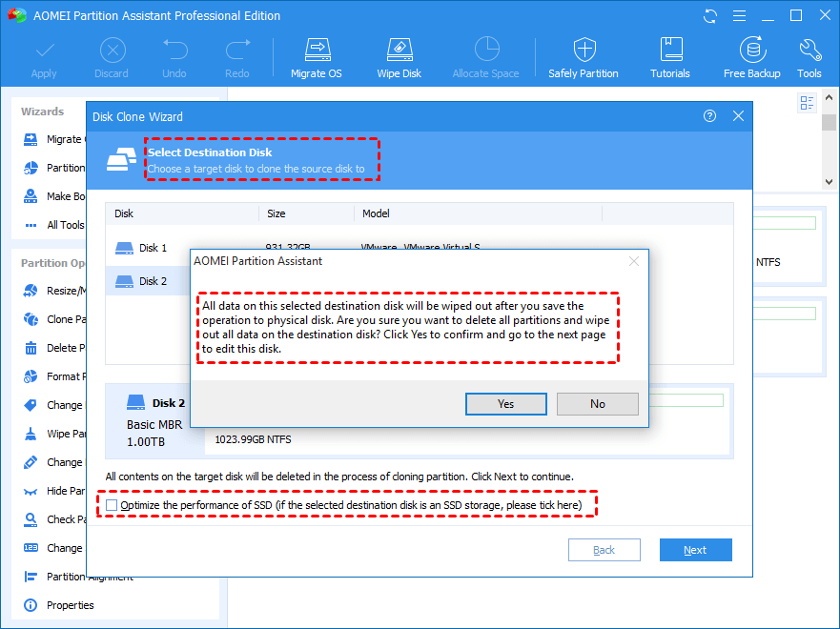Close the Disk Clone Wizard window
The height and width of the screenshot is (629, 840).
(x=738, y=116)
